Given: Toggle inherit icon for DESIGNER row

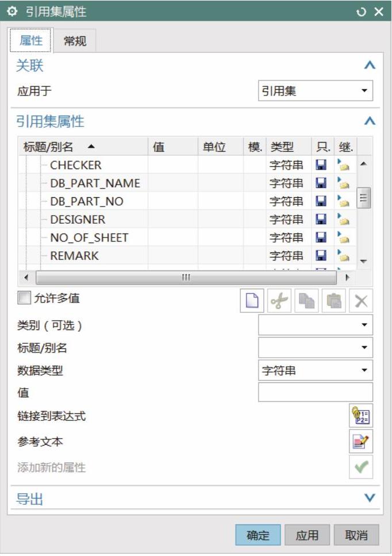Looking at the screenshot, I should click(x=344, y=220).
